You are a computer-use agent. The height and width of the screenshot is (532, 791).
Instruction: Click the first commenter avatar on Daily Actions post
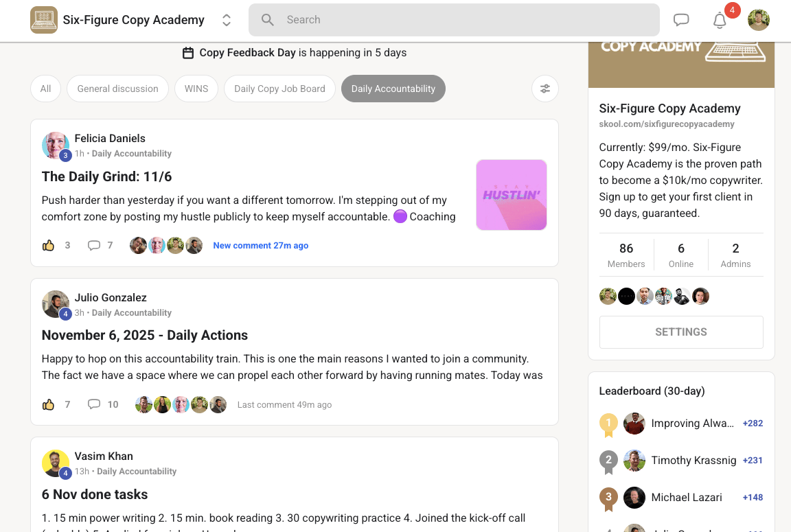pos(144,404)
